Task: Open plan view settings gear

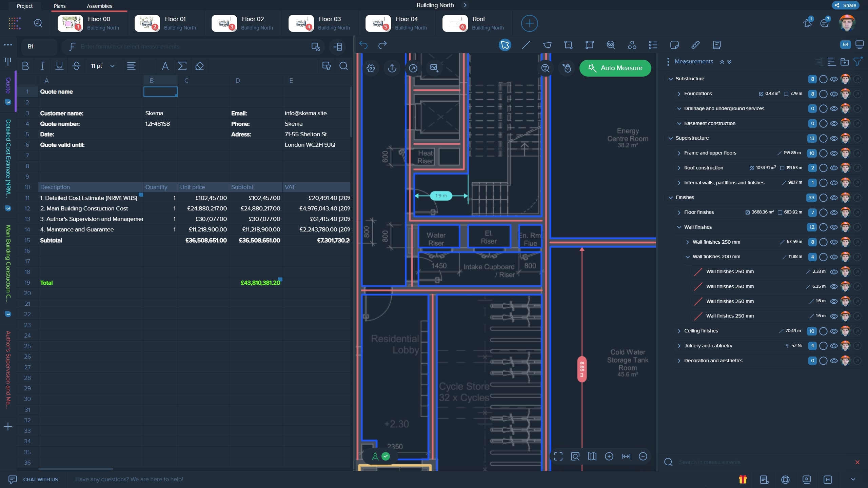Action: (x=371, y=68)
